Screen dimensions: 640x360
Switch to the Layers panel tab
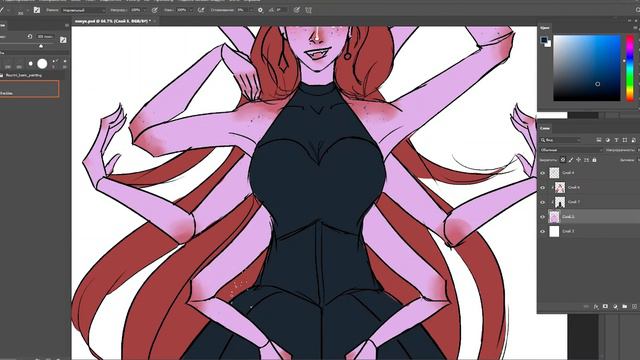pyautogui.click(x=545, y=128)
